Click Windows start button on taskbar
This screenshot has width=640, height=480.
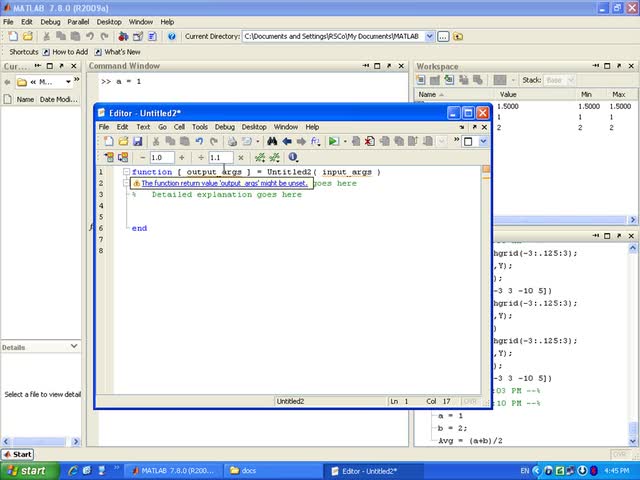point(29,471)
